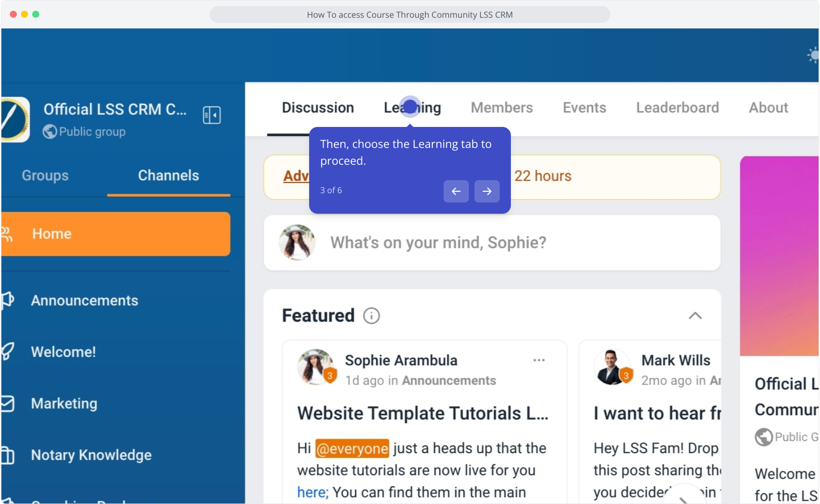Switch to the Learning tab

(412, 108)
